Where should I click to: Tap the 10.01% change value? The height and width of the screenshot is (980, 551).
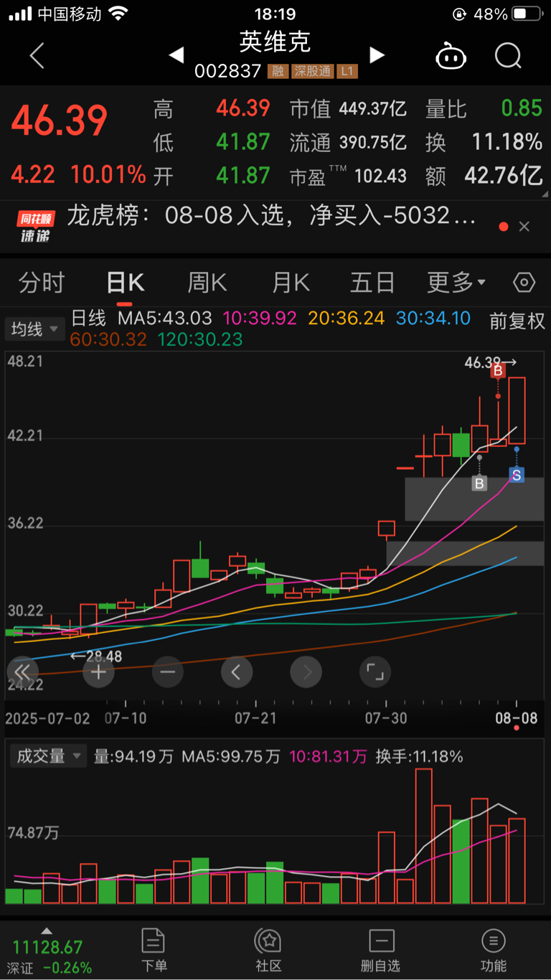[x=108, y=174]
